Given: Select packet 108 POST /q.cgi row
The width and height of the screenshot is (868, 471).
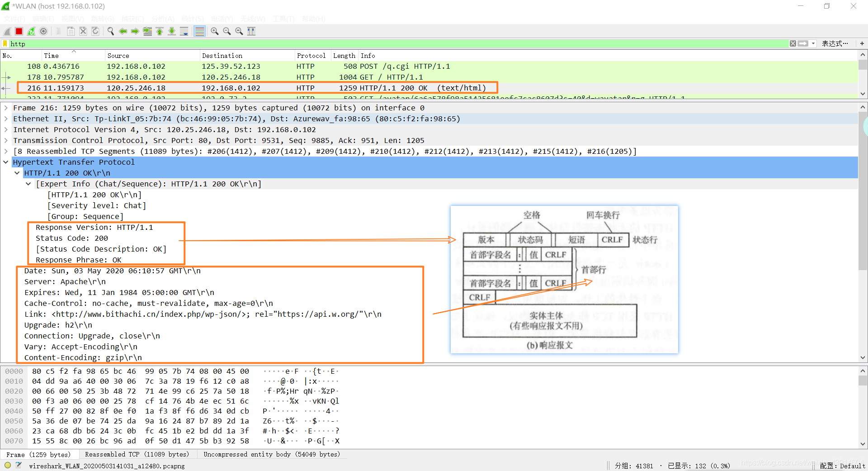Looking at the screenshot, I should click(x=429, y=67).
